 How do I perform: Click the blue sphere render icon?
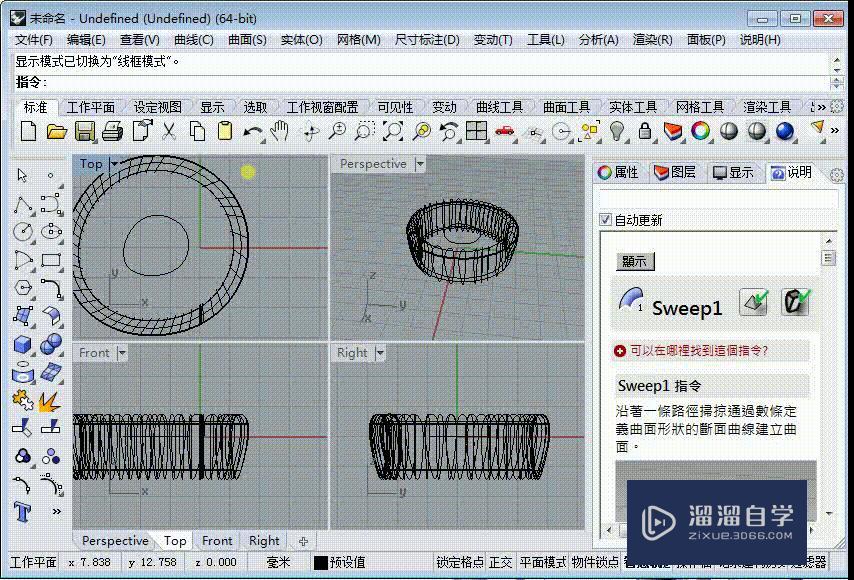click(784, 131)
